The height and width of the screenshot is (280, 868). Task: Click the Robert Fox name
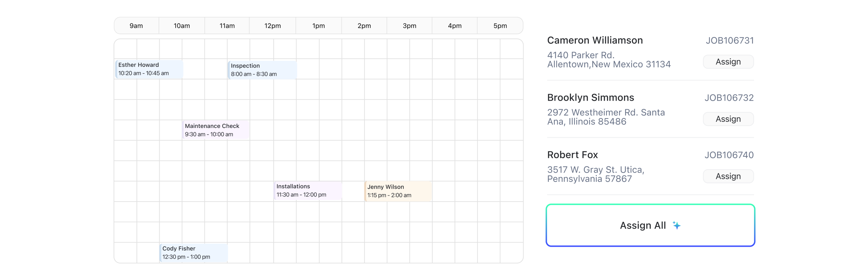572,155
